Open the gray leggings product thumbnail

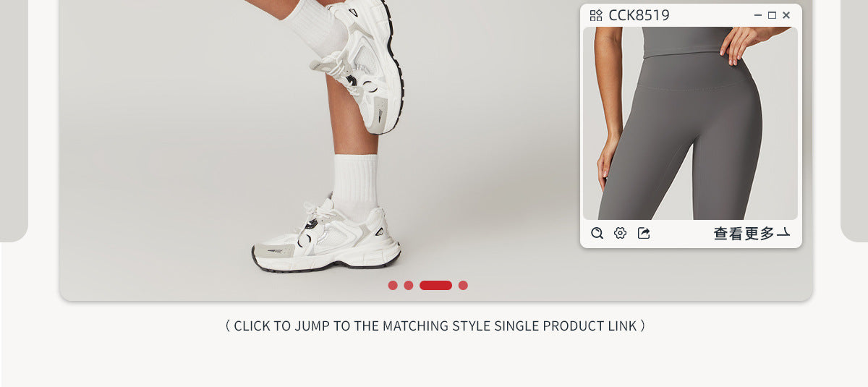pos(690,123)
